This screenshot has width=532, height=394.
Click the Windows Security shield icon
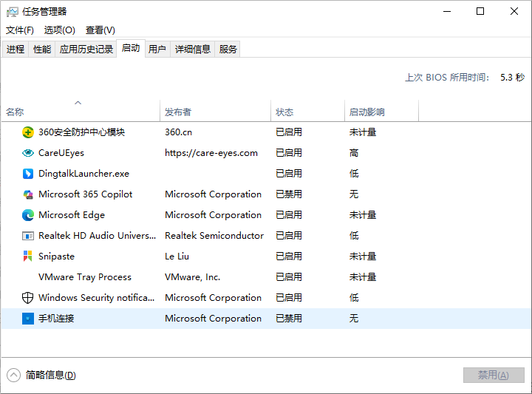pos(28,298)
